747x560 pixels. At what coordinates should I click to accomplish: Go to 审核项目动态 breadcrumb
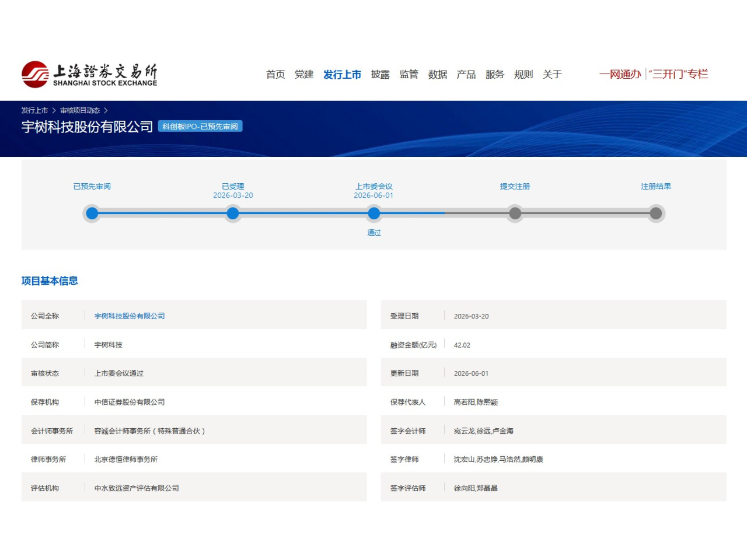point(80,110)
